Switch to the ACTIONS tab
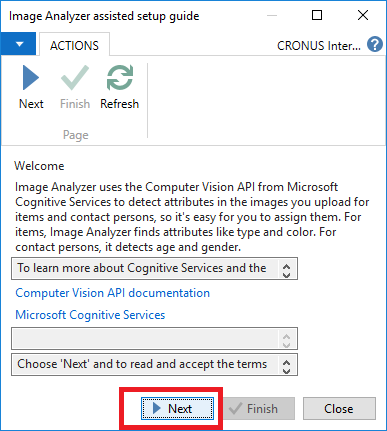 coord(74,46)
